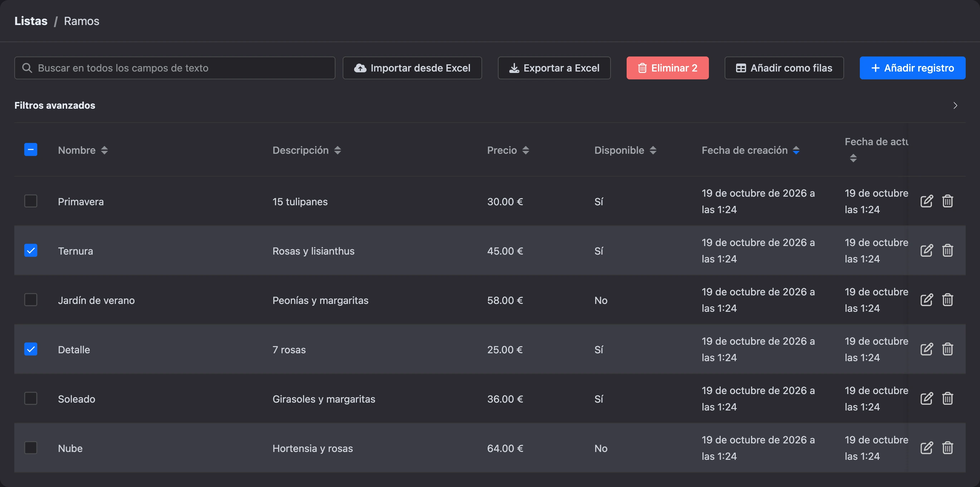Toggle the select-all header checkbox
The height and width of the screenshot is (487, 980).
tap(31, 149)
